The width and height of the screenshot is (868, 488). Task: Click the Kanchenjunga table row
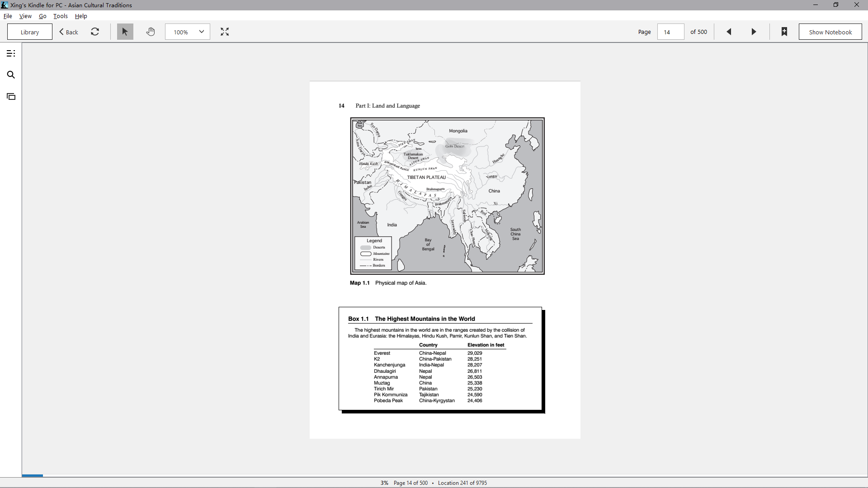pyautogui.click(x=428, y=365)
